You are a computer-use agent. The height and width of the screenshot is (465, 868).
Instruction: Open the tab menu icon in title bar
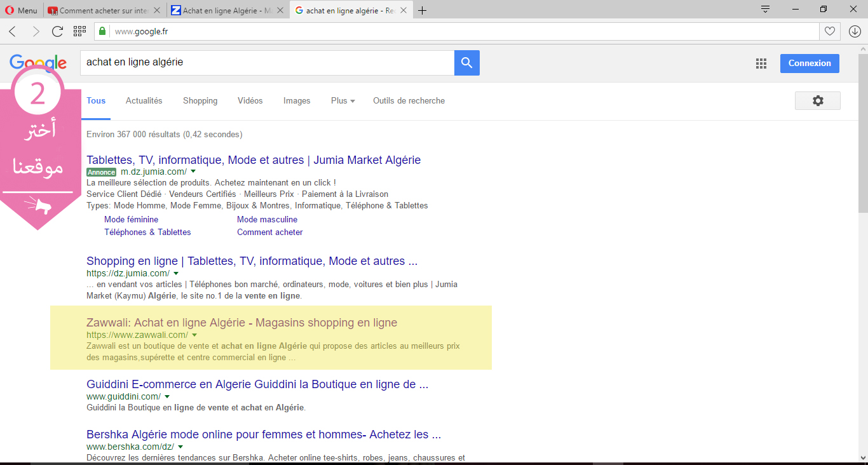tap(766, 9)
